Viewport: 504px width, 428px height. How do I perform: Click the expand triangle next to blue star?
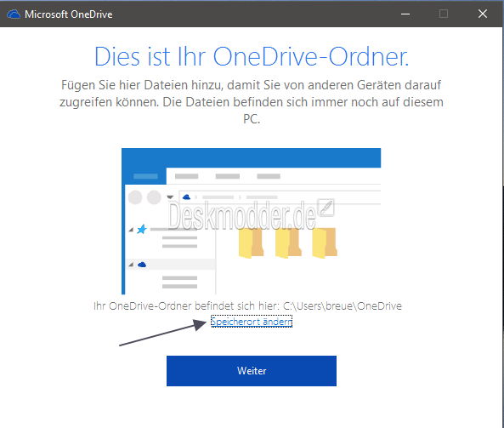[x=131, y=230]
